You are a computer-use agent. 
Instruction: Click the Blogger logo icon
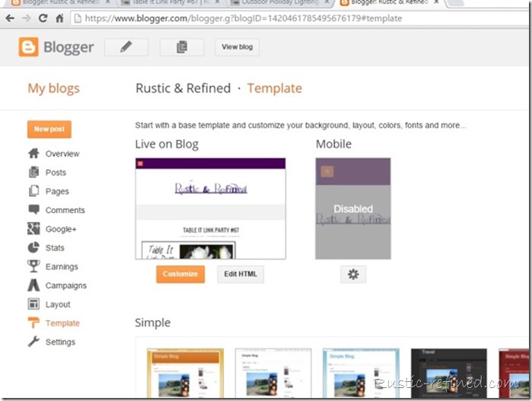coord(28,47)
